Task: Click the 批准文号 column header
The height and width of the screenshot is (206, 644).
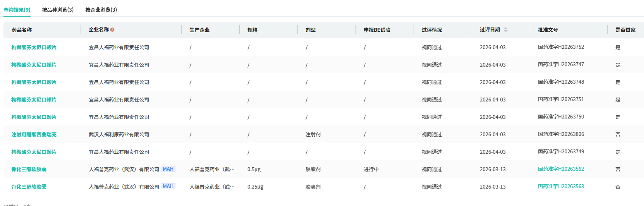Action: (x=548, y=30)
